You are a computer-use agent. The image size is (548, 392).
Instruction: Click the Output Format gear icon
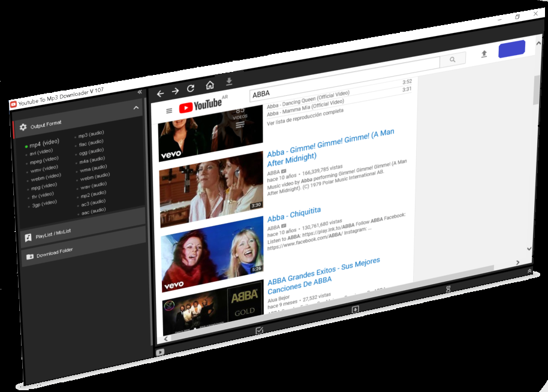tap(23, 127)
